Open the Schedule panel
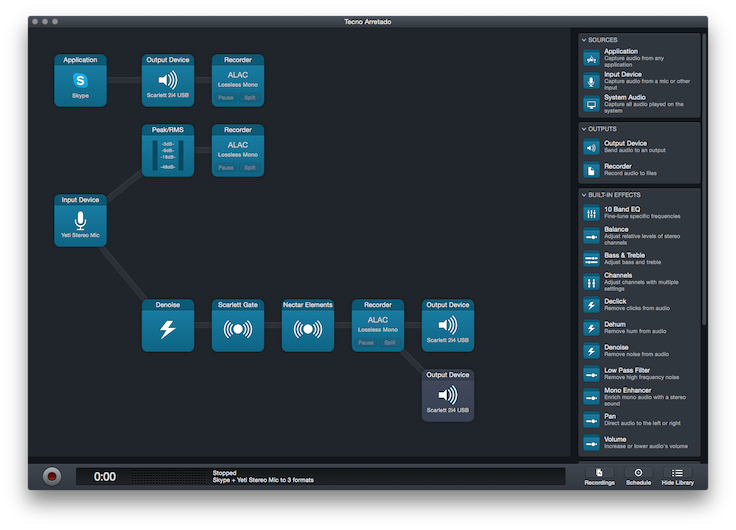 pos(637,476)
